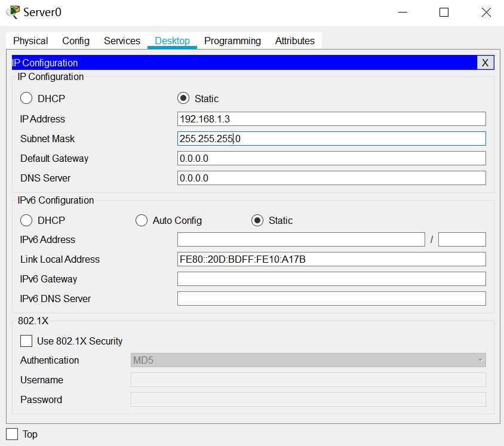
Task: Select the Desktop tab
Action: coord(173,41)
